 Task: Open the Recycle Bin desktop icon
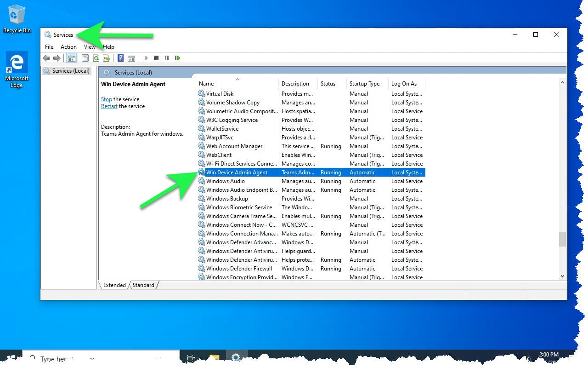pos(17,19)
